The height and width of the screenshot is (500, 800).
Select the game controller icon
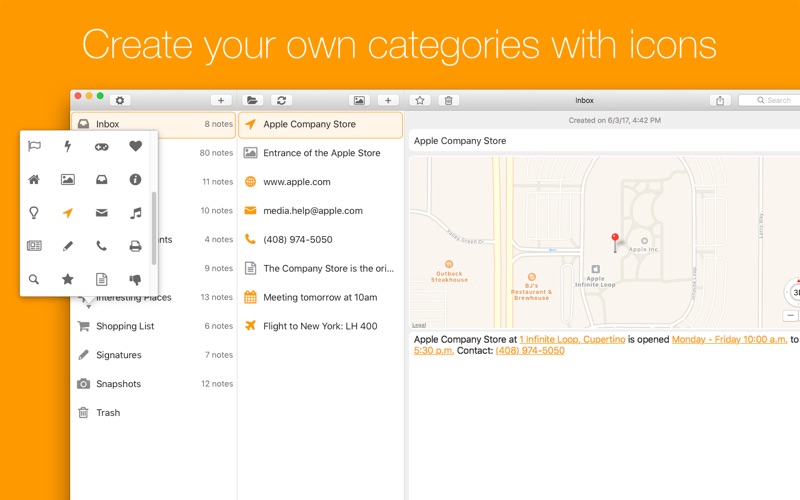click(x=101, y=146)
